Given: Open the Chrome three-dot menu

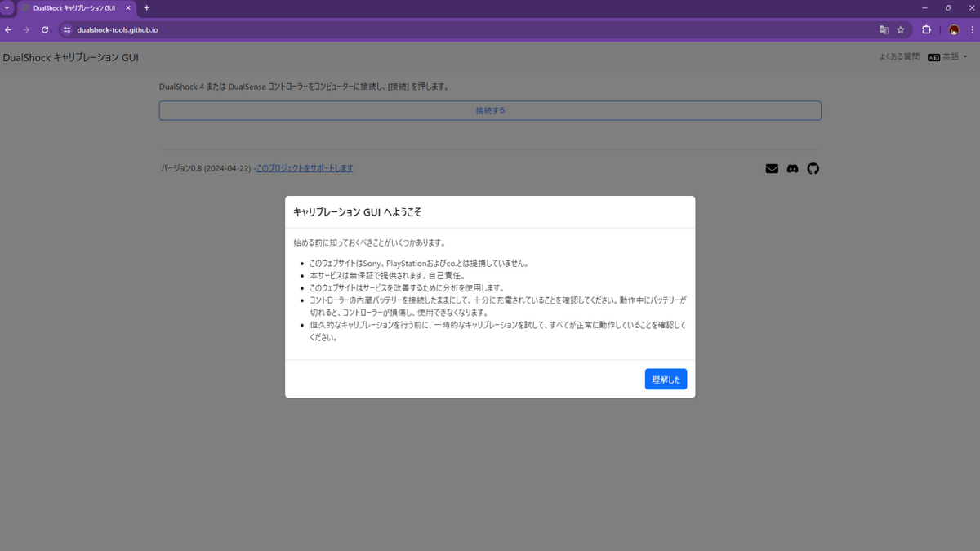Looking at the screenshot, I should (x=971, y=29).
